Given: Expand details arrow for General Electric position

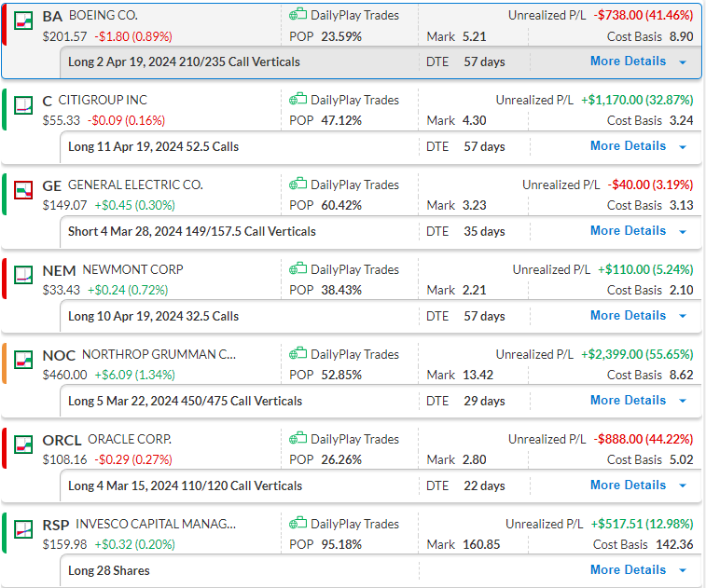Looking at the screenshot, I should click(x=683, y=232).
